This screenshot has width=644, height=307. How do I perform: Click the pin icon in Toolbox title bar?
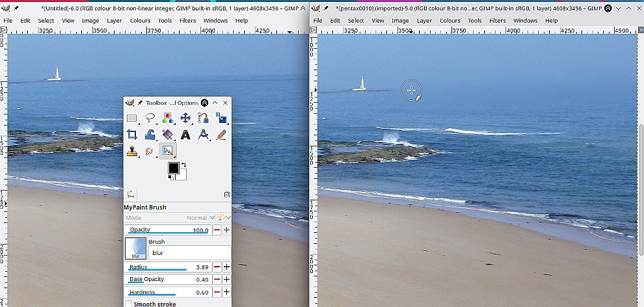[x=140, y=103]
